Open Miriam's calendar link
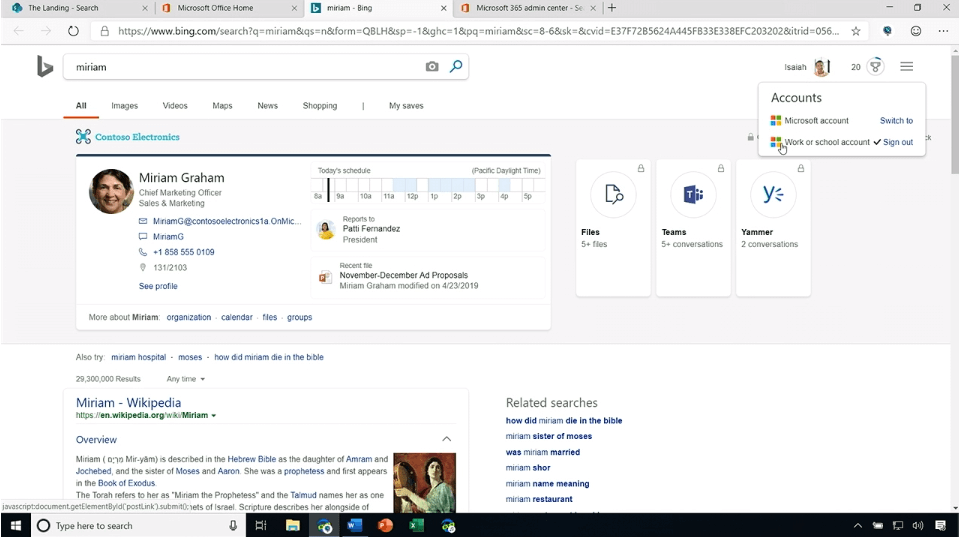Image resolution: width=959 pixels, height=537 pixels. 237,317
